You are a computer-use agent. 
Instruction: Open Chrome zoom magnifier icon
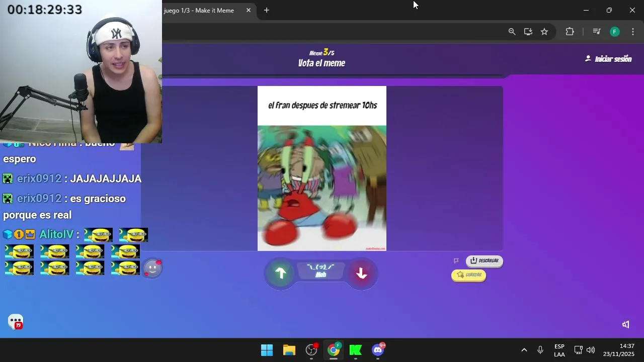[512, 32]
